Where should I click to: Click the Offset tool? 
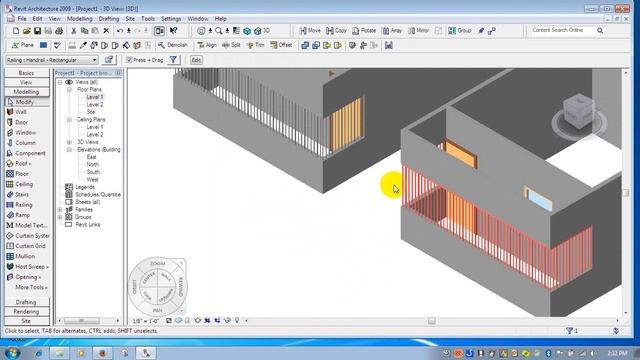(281, 45)
